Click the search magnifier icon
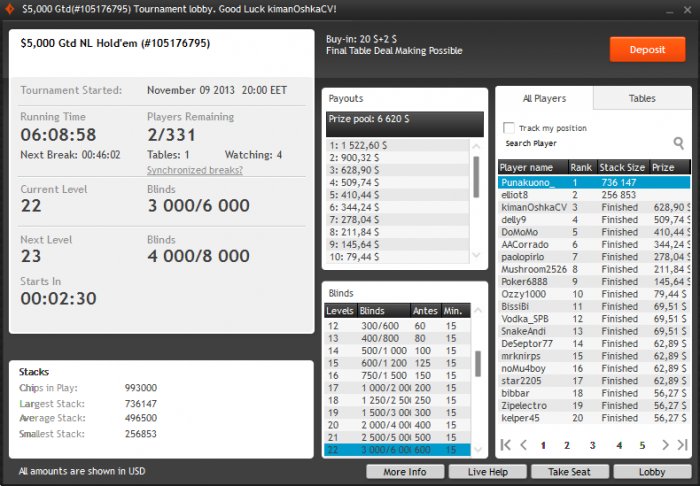This screenshot has width=700, height=486. point(678,143)
